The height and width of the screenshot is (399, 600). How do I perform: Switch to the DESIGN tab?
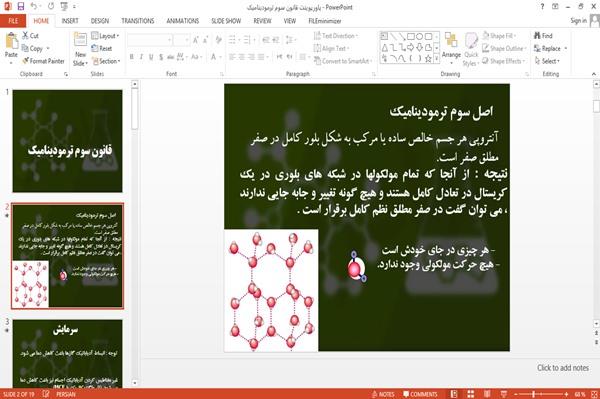(100, 21)
